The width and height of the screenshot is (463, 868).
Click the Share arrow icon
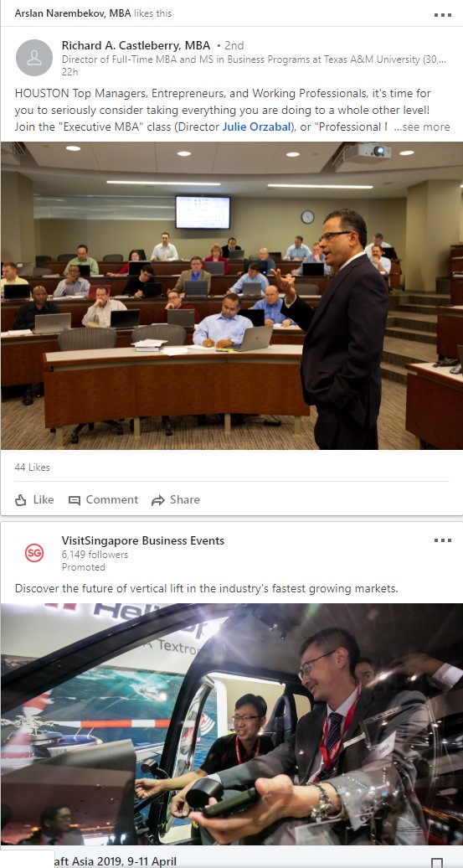click(158, 500)
